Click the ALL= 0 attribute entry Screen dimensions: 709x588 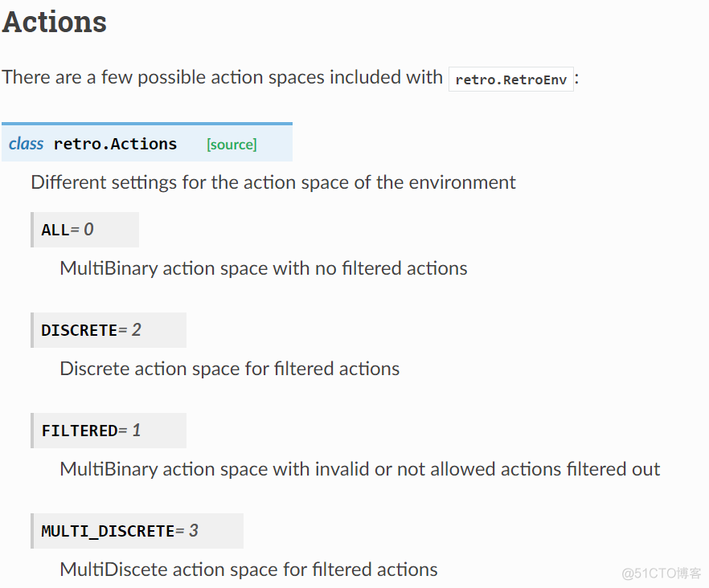point(85,230)
